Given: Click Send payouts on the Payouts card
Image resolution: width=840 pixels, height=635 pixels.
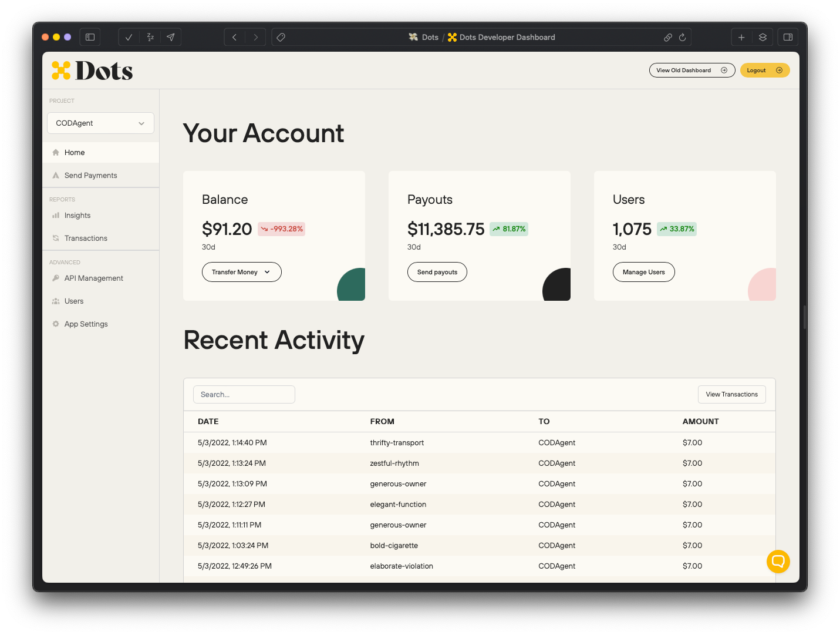Looking at the screenshot, I should coord(437,272).
